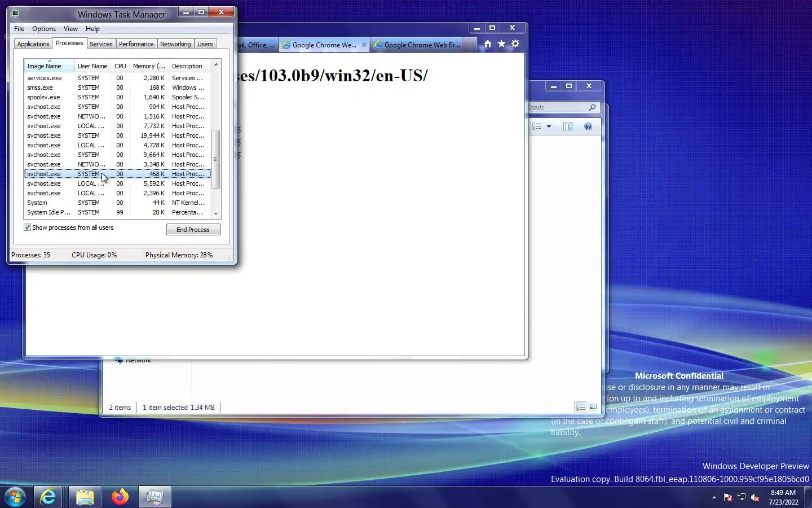Click the muted volume speaker tray icon
The image size is (812, 508).
coord(756,497)
